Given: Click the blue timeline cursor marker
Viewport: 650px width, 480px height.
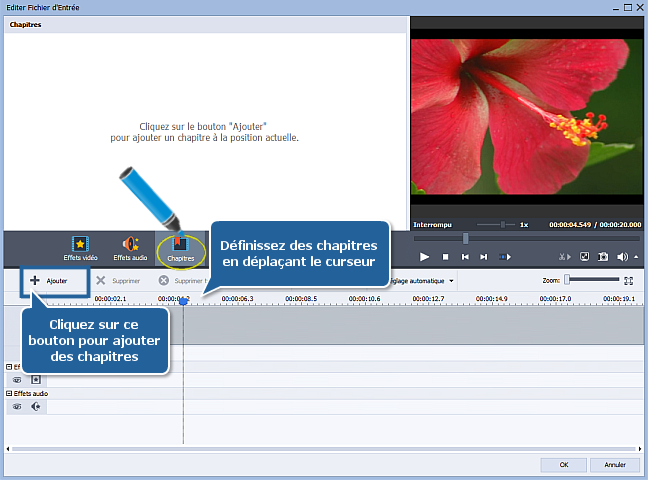Looking at the screenshot, I should coord(183,301).
